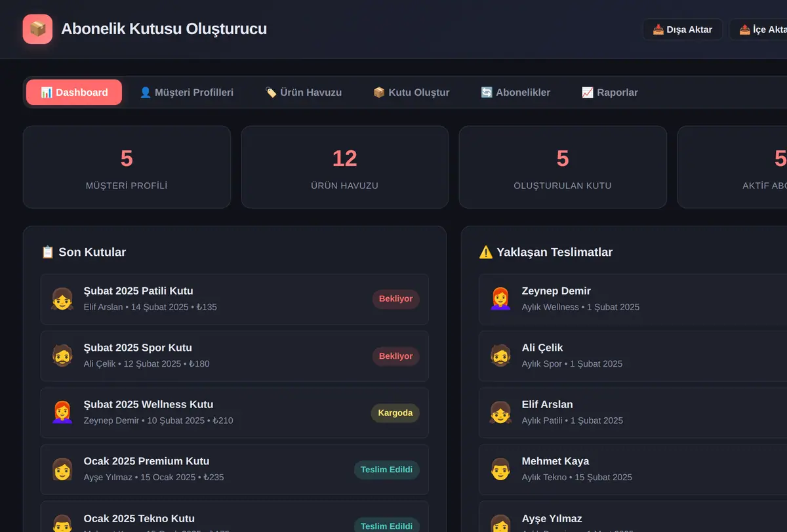Click Bekliyor badge on Şubat 2025 Spor Kutu
Viewport: 787px width, 532px height.
[x=396, y=356]
